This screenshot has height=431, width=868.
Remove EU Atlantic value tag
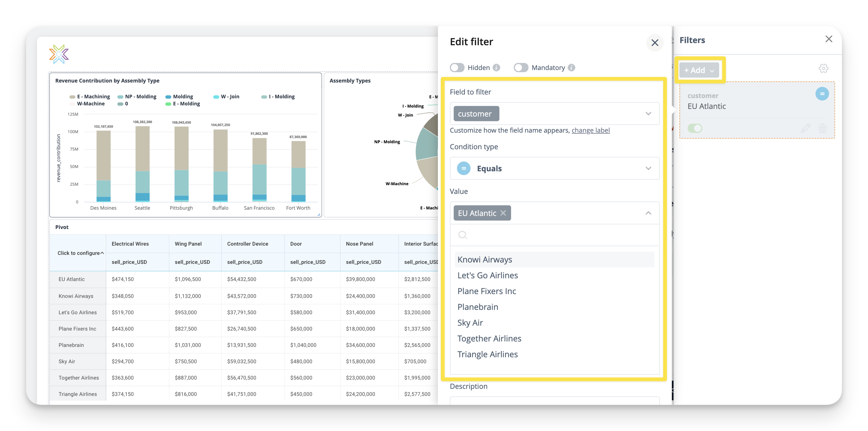[x=503, y=213]
